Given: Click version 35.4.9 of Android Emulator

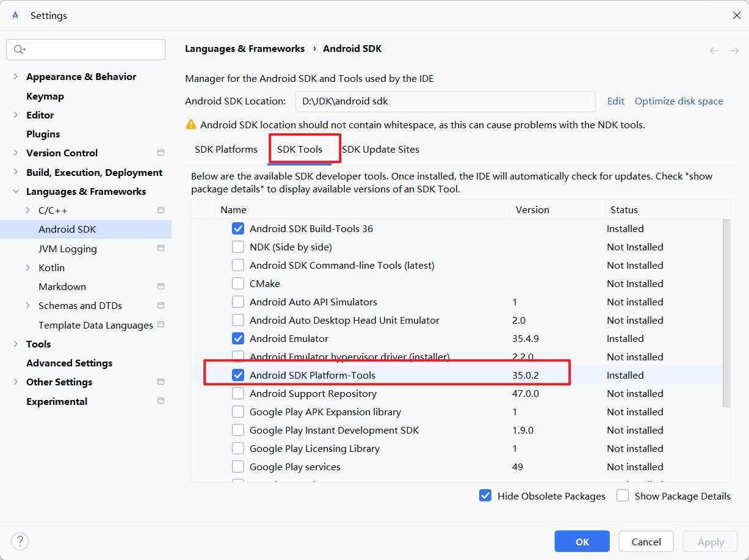Looking at the screenshot, I should (x=526, y=338).
